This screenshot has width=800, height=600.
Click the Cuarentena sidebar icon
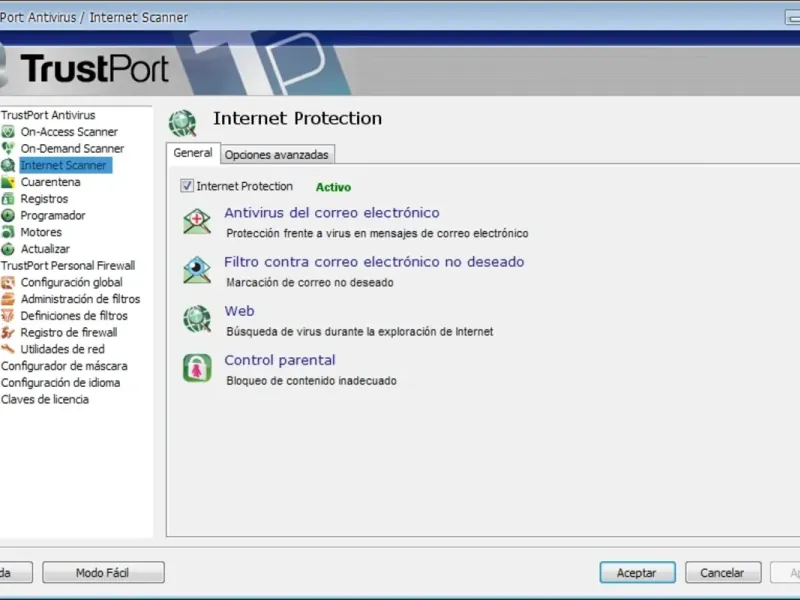[x=9, y=182]
